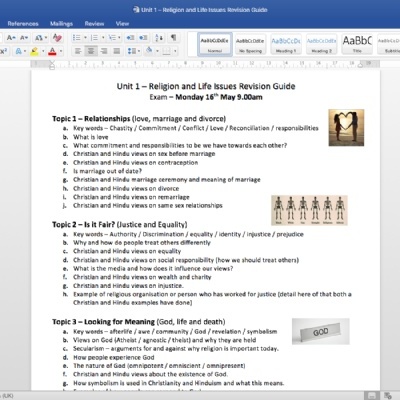
Task: Decrease the font size
Action: click(24, 38)
